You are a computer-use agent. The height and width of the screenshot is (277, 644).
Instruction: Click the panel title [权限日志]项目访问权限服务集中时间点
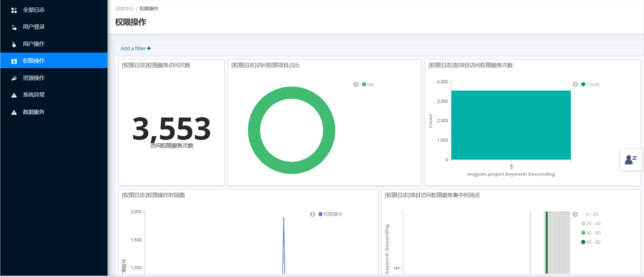coord(432,195)
